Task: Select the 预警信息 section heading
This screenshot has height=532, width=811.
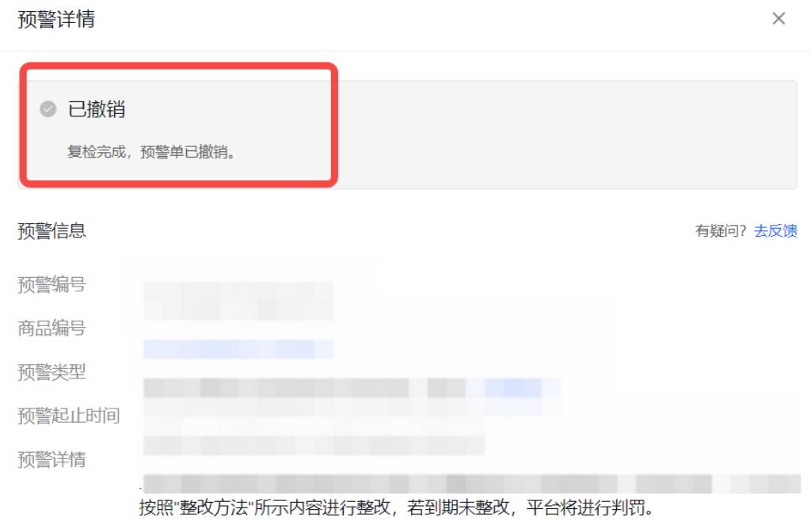Action: click(x=51, y=230)
